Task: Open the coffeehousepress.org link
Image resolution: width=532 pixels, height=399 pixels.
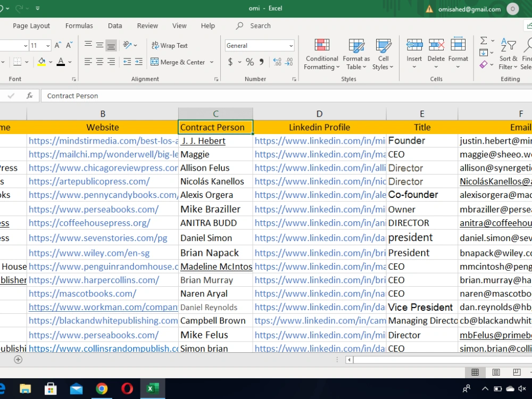Action: pyautogui.click(x=89, y=223)
